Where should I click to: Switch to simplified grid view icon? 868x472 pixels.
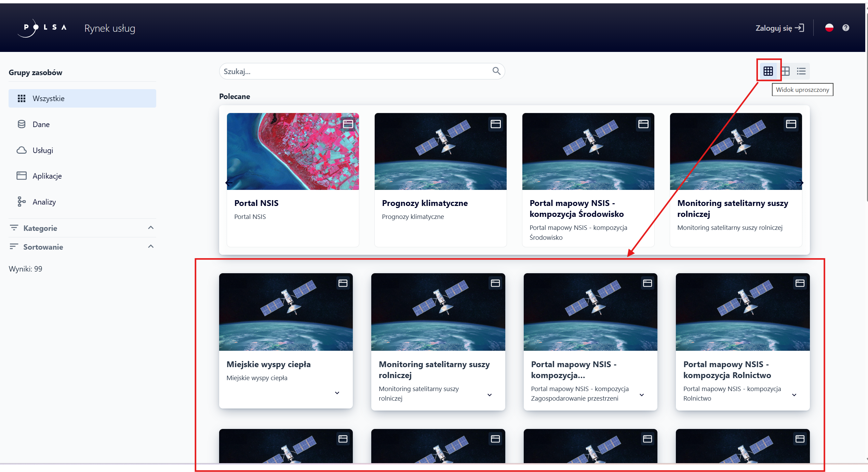[768, 71]
